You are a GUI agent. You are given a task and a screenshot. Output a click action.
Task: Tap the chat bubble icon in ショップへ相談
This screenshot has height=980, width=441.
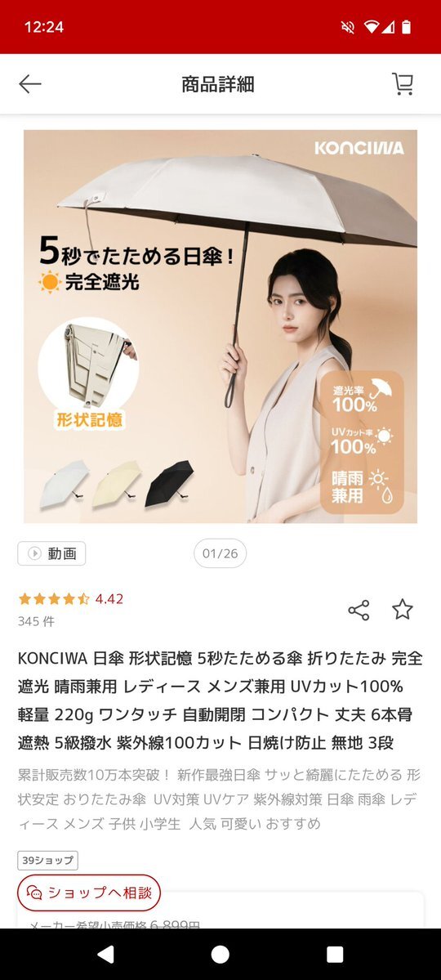pyautogui.click(x=35, y=893)
